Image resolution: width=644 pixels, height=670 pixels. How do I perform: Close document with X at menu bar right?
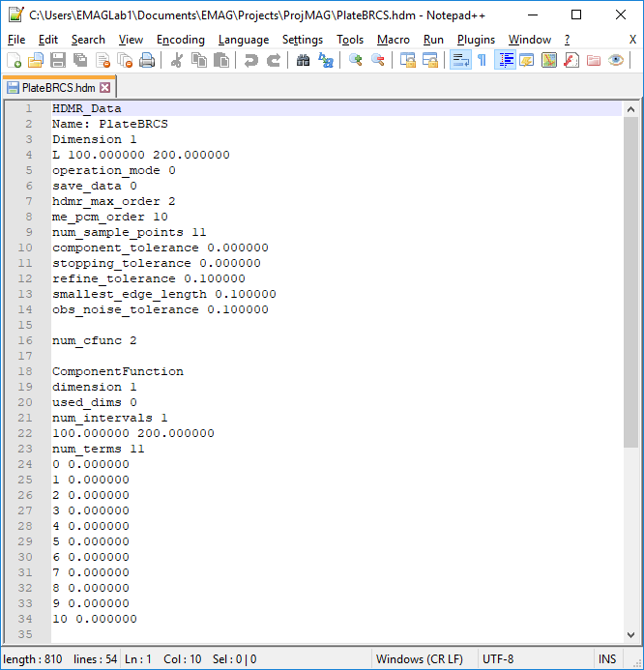click(x=633, y=40)
